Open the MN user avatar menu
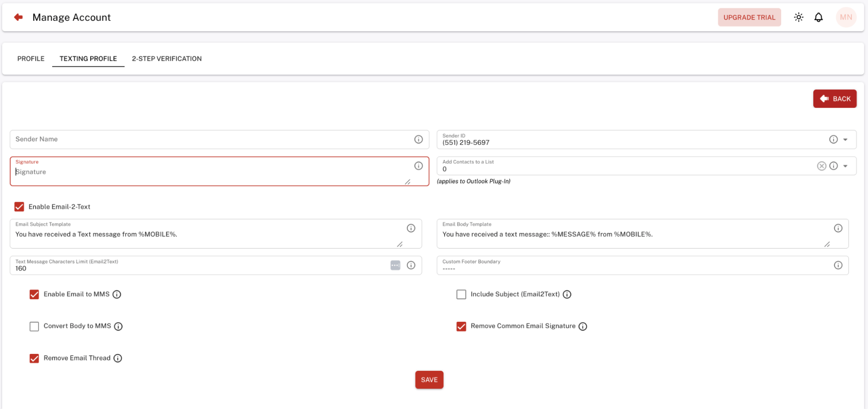868x409 pixels. (845, 17)
